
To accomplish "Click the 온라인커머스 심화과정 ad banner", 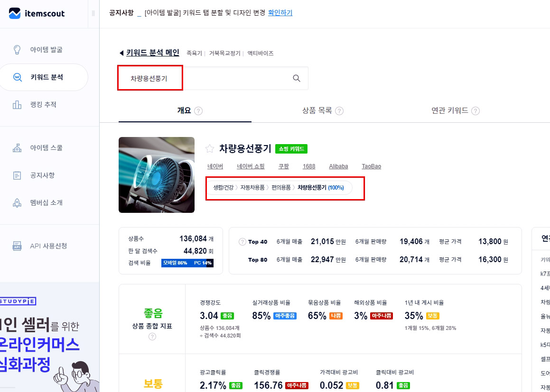I will (x=49, y=337).
